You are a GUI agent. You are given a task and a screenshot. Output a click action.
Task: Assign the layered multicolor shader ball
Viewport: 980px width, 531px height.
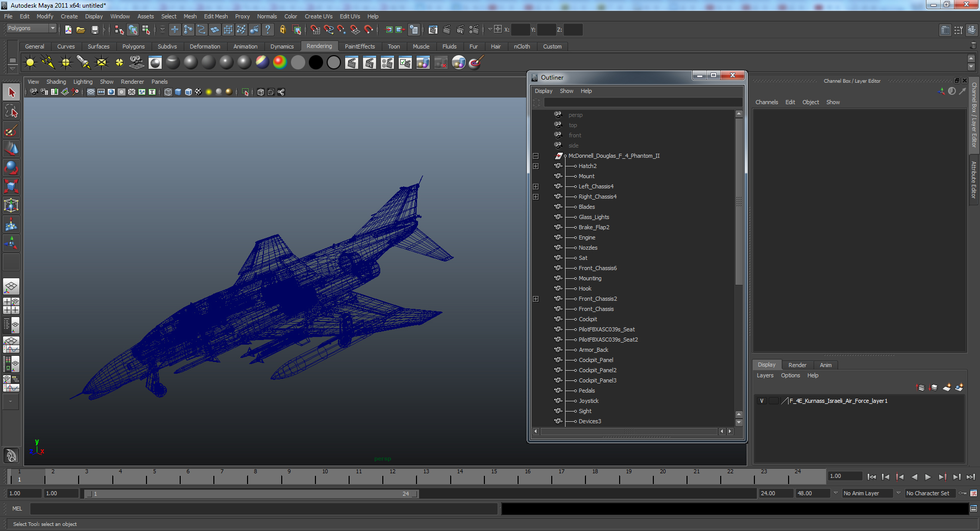pyautogui.click(x=262, y=62)
